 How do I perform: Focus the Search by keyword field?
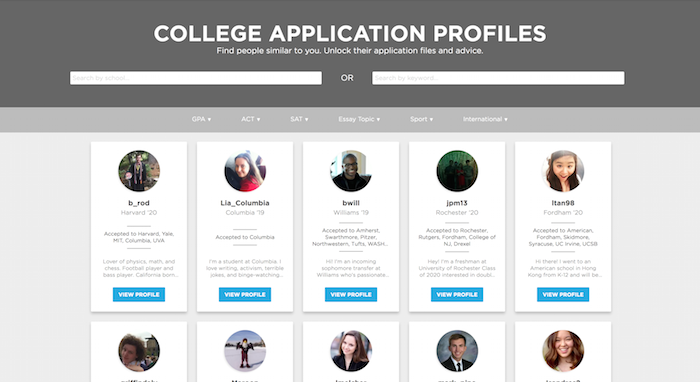tap(498, 78)
